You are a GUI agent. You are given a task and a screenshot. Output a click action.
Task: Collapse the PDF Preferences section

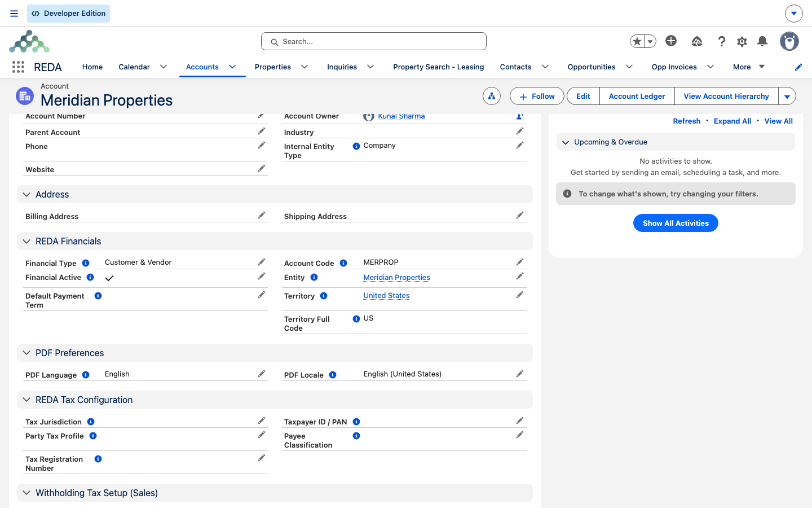(x=27, y=353)
